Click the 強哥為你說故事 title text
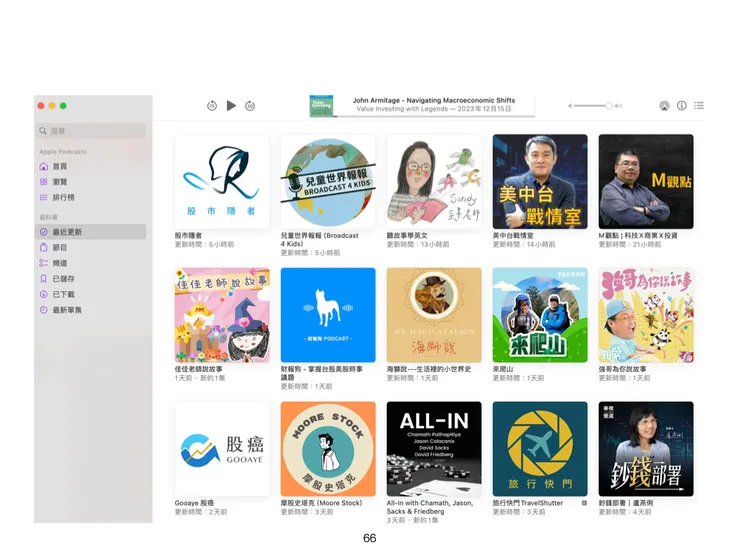The width and height of the screenshot is (740, 555). click(622, 369)
